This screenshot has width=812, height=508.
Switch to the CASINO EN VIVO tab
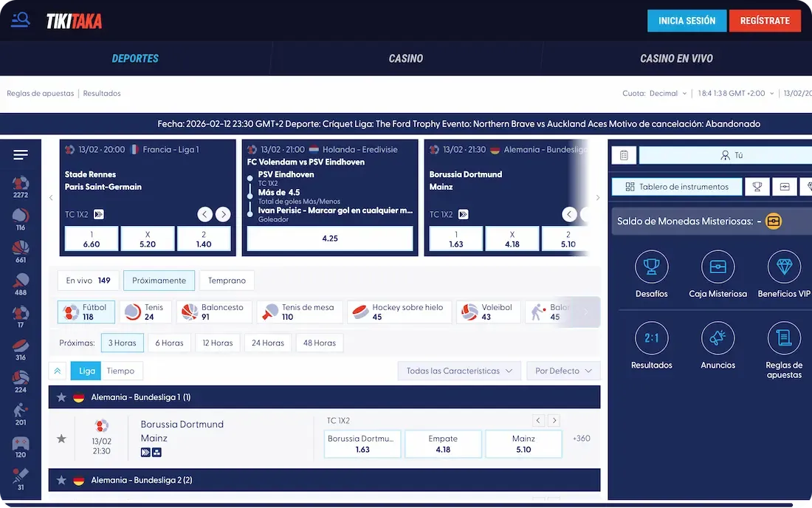(676, 58)
